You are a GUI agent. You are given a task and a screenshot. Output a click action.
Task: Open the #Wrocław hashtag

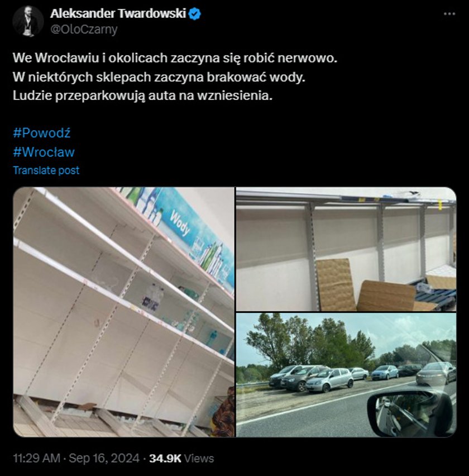44,152
